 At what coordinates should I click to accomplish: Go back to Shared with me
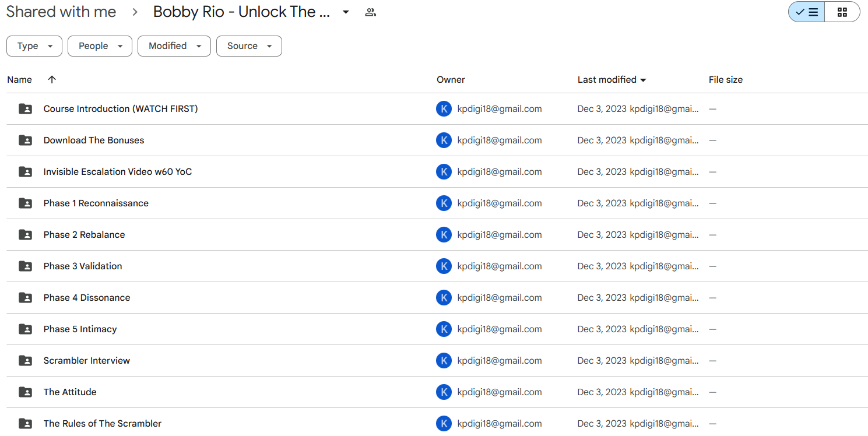coord(61,12)
